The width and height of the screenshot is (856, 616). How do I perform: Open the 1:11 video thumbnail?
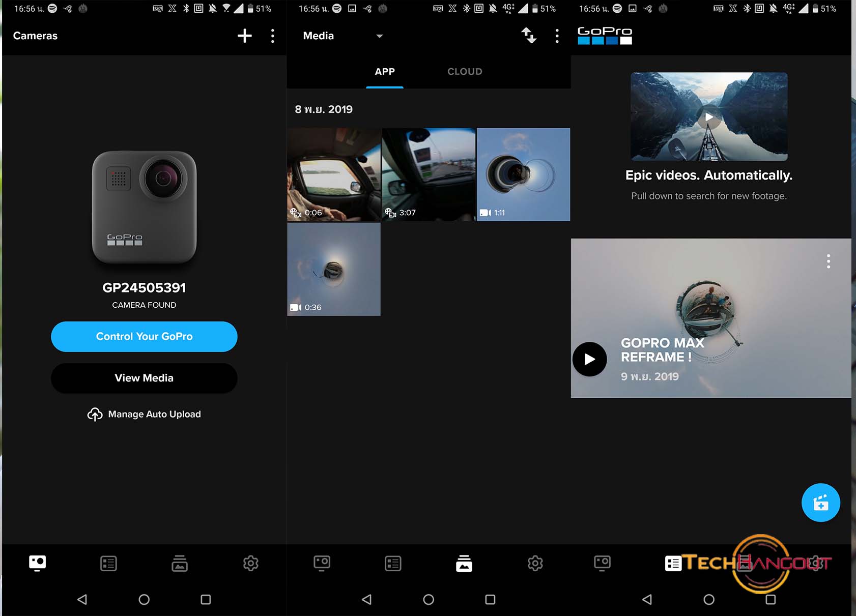(x=523, y=174)
